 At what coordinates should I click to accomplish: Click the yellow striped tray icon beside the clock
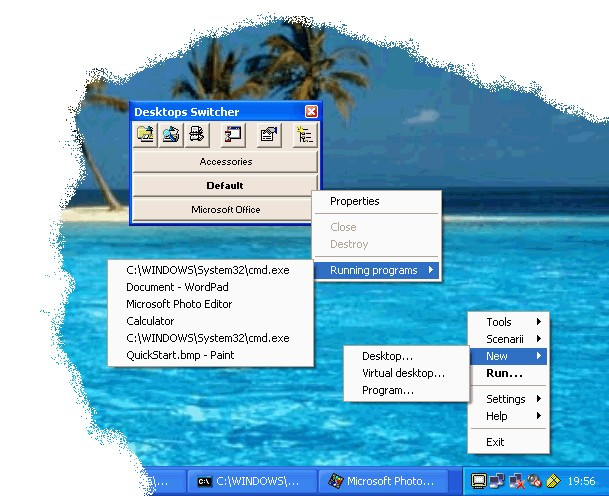pos(553,481)
